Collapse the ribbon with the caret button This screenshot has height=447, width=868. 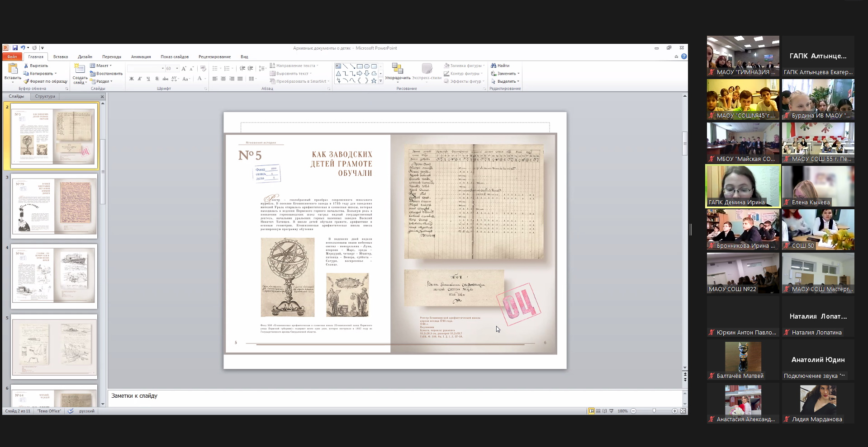(x=676, y=57)
